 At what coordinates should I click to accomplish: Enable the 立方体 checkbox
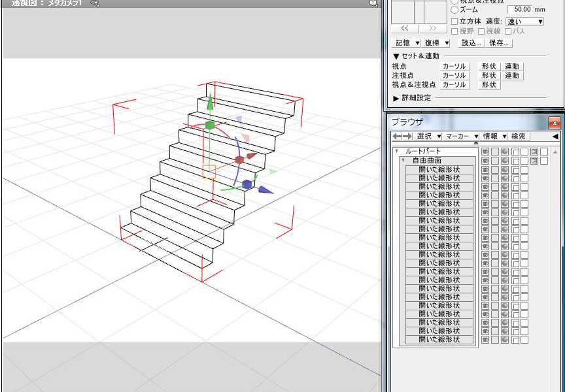454,22
